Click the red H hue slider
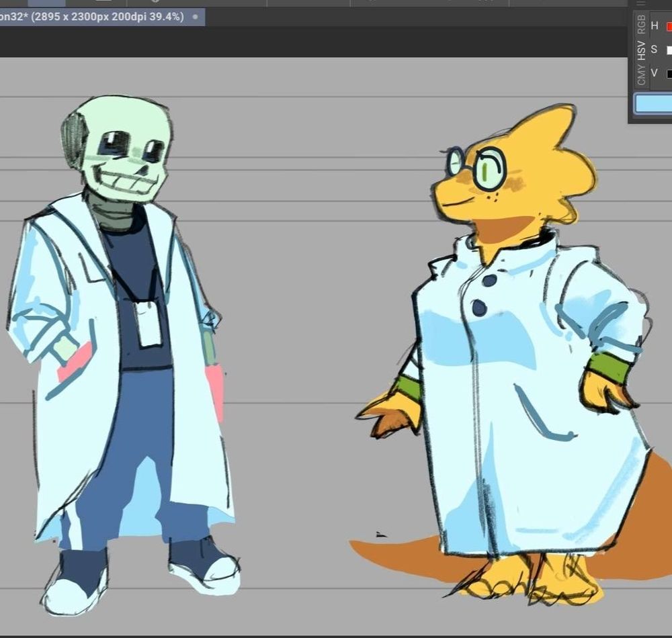The width and height of the screenshot is (672, 638). 669,27
